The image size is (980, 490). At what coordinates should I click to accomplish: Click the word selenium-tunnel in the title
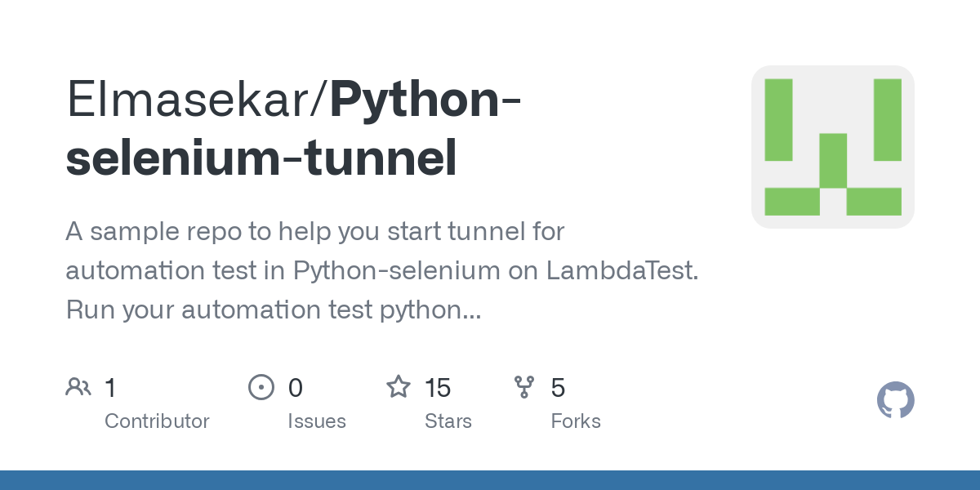pyautogui.click(x=261, y=158)
